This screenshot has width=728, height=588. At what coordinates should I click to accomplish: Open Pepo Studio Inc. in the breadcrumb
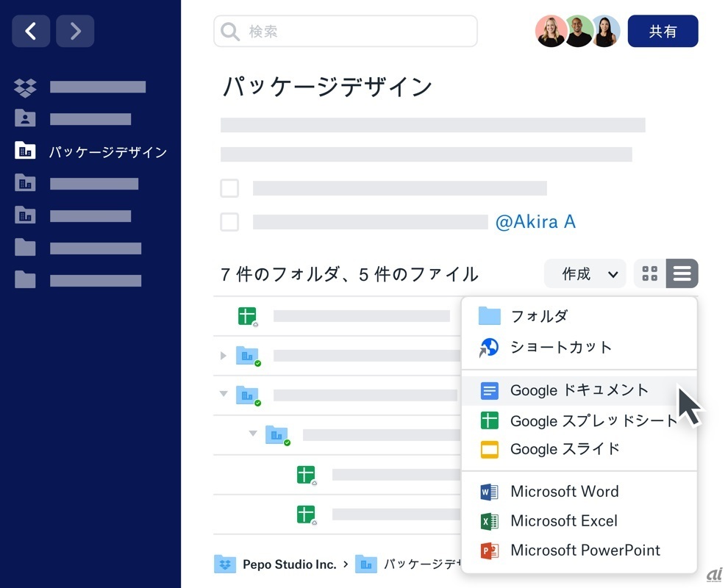(x=289, y=564)
